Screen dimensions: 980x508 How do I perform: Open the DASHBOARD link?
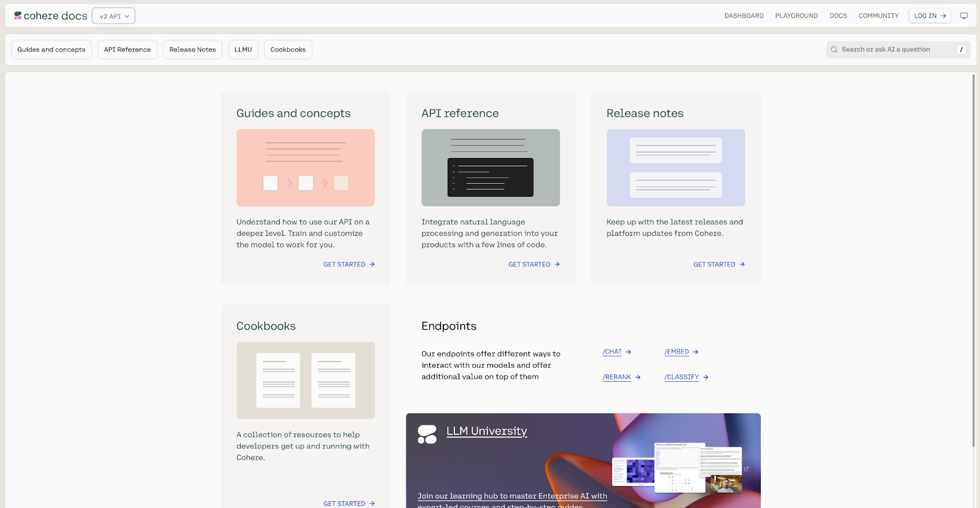click(744, 16)
